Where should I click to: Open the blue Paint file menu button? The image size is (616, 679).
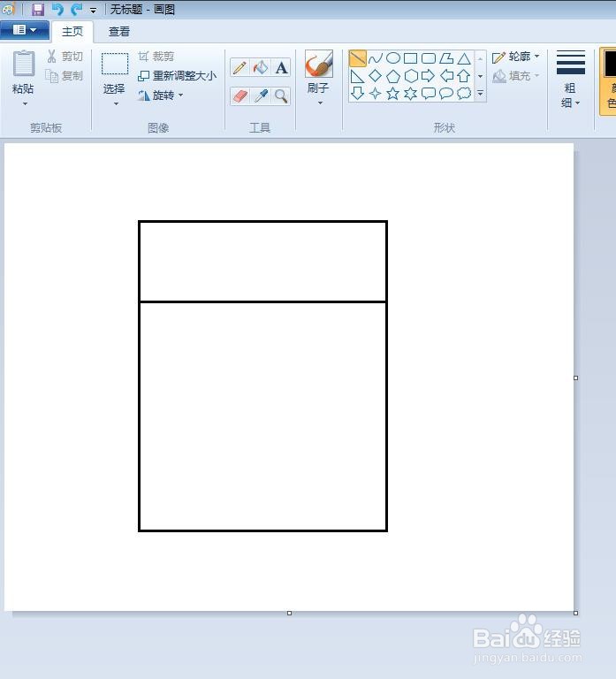(x=25, y=30)
